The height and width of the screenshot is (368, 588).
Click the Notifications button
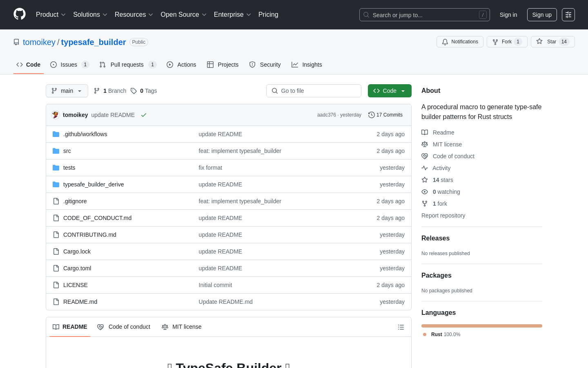pos(460,42)
